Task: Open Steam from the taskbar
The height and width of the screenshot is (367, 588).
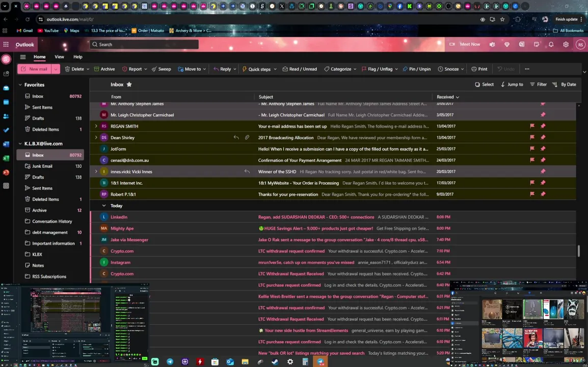Action: 275,362
